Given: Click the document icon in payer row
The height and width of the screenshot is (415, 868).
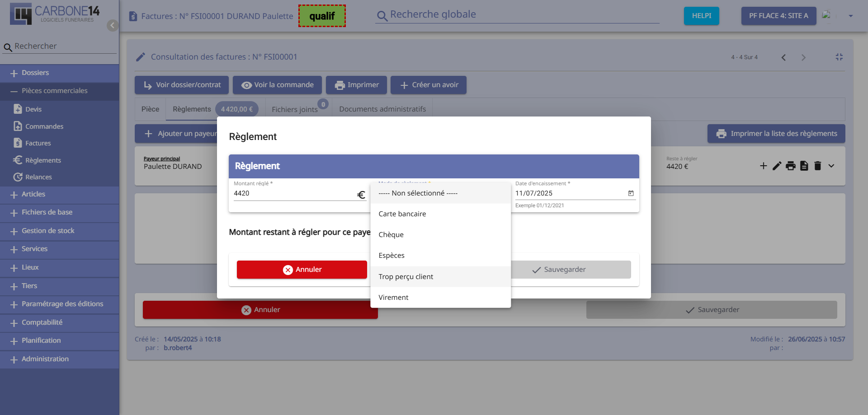Looking at the screenshot, I should tap(804, 166).
